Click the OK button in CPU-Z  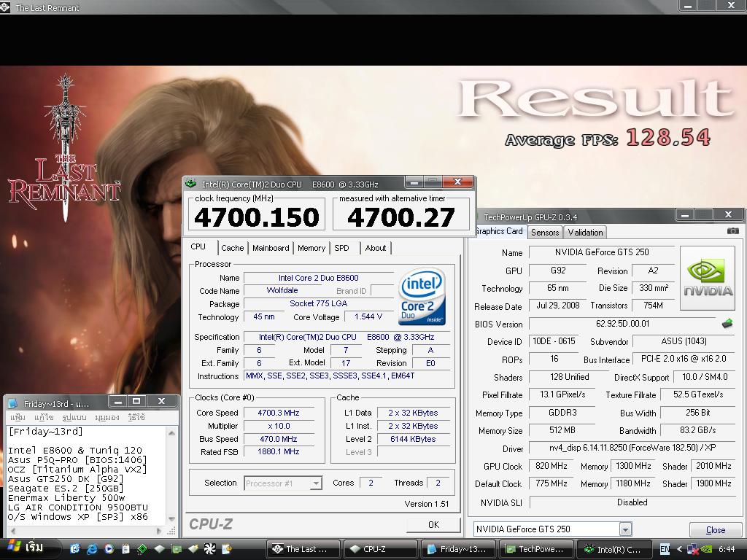click(x=433, y=524)
